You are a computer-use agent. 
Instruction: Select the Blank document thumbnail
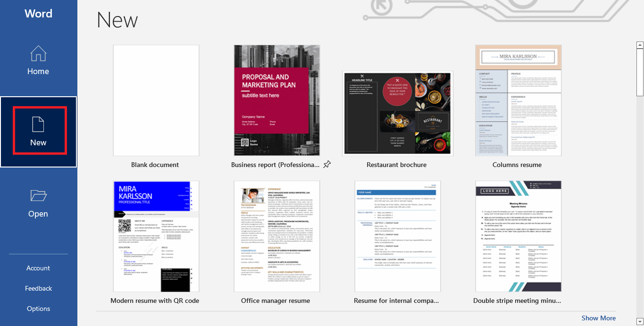156,100
